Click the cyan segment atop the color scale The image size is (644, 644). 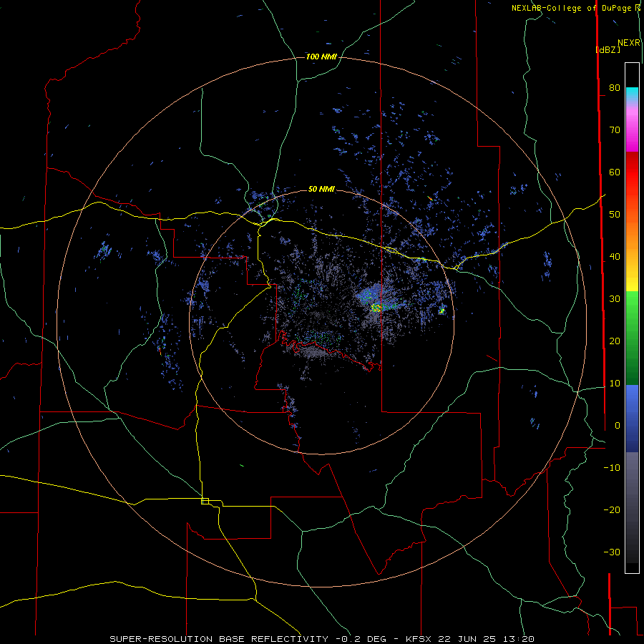click(632, 94)
